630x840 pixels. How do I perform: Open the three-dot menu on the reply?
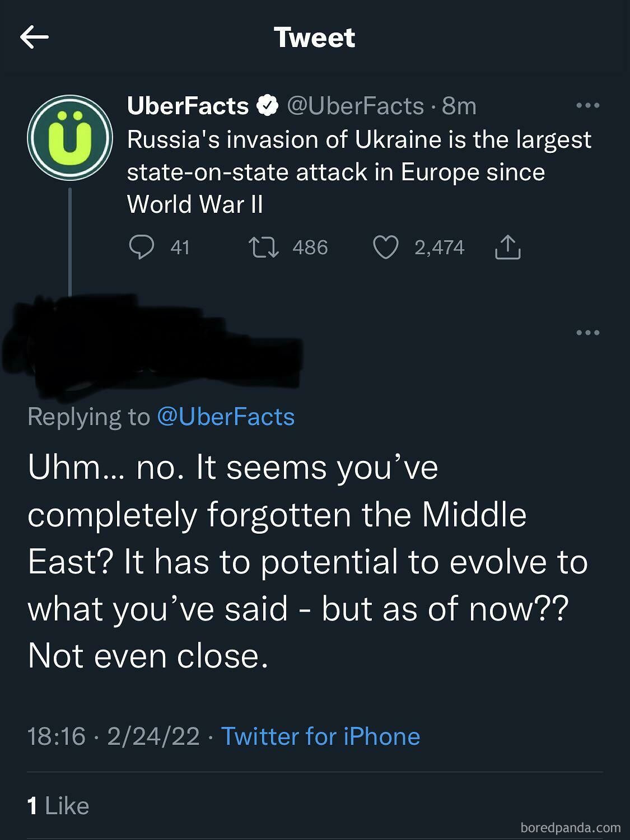point(587,332)
